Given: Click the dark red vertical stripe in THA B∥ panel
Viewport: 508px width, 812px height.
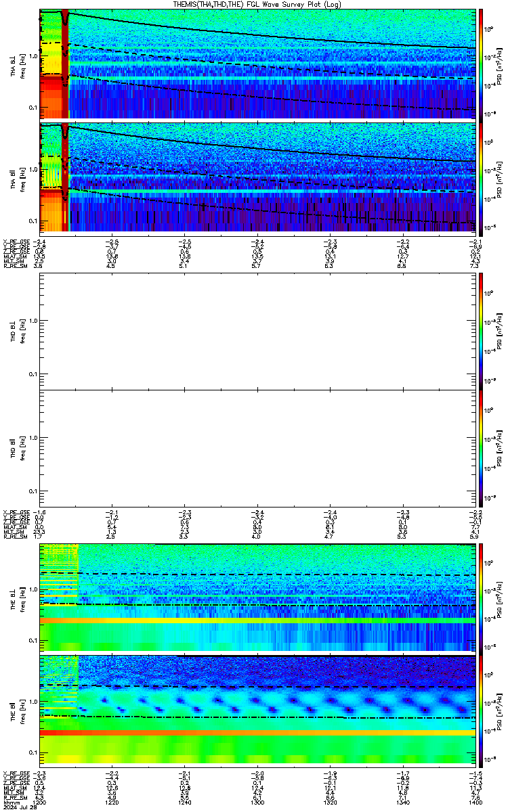Looking at the screenshot, I should [65, 177].
